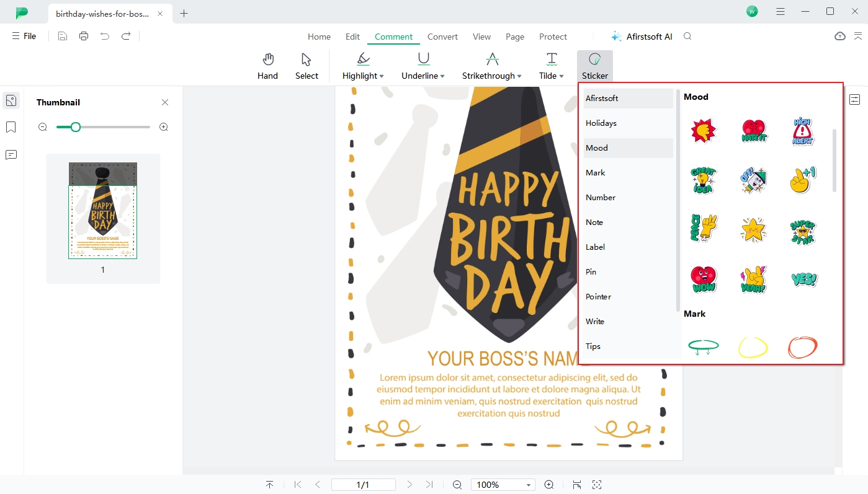Image resolution: width=868 pixels, height=494 pixels.
Task: Choose the Select cursor tool
Action: 306,66
